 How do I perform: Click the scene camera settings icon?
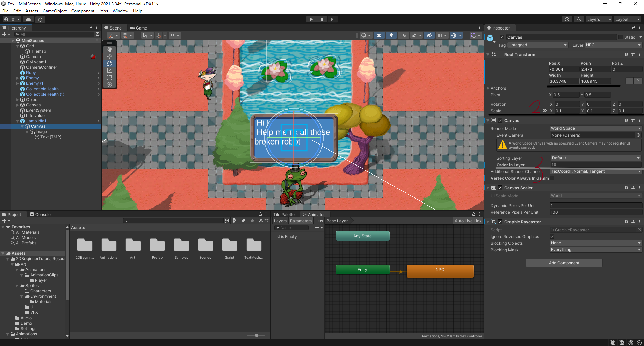(439, 35)
